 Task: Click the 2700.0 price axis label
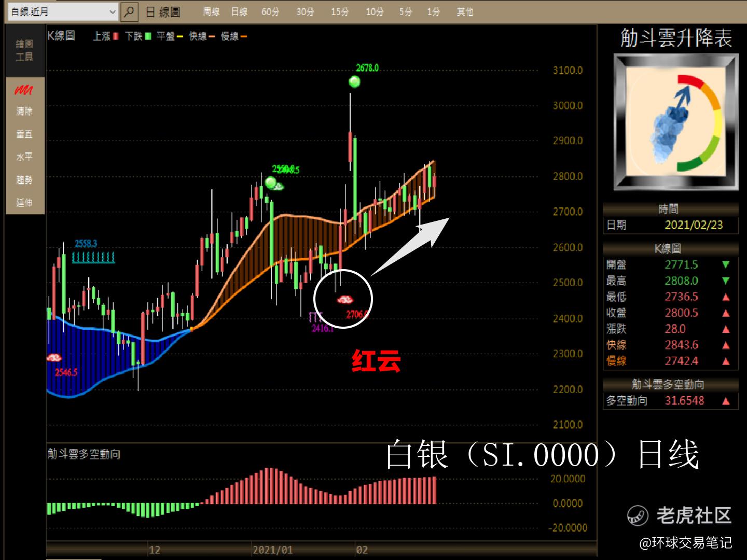pos(568,212)
